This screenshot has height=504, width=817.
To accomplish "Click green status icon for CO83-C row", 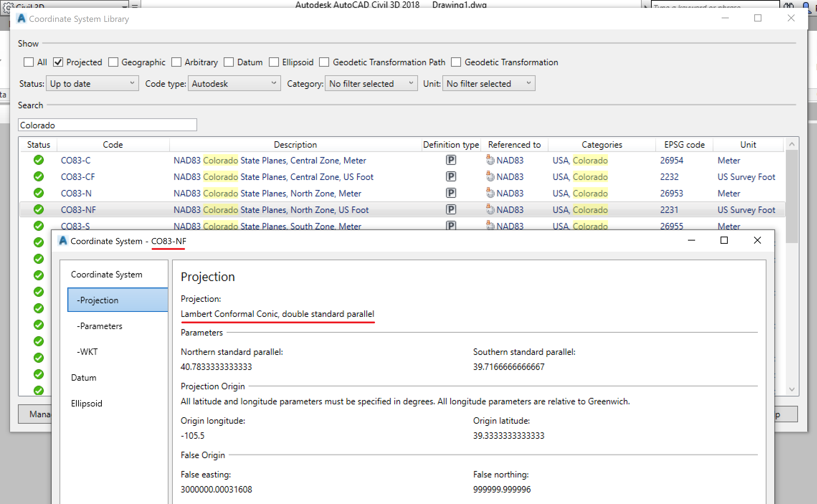I will click(39, 160).
